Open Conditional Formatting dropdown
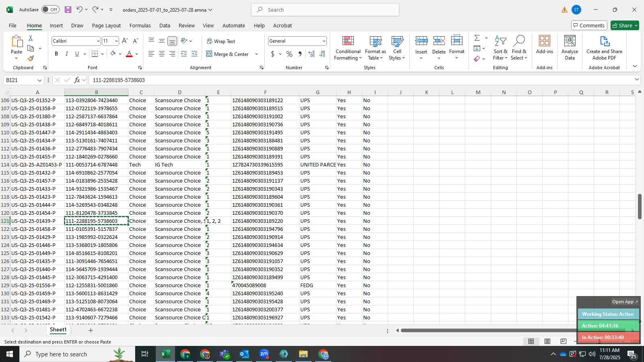 point(348,47)
